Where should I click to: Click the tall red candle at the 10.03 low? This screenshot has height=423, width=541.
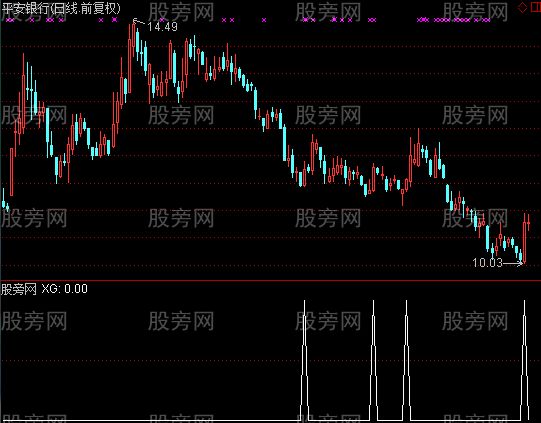[x=524, y=239]
